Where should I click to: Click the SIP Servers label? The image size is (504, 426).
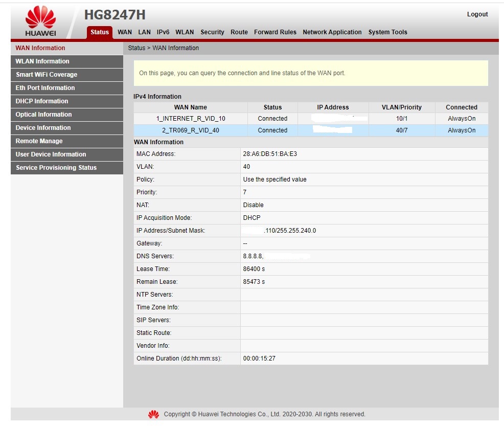click(153, 320)
